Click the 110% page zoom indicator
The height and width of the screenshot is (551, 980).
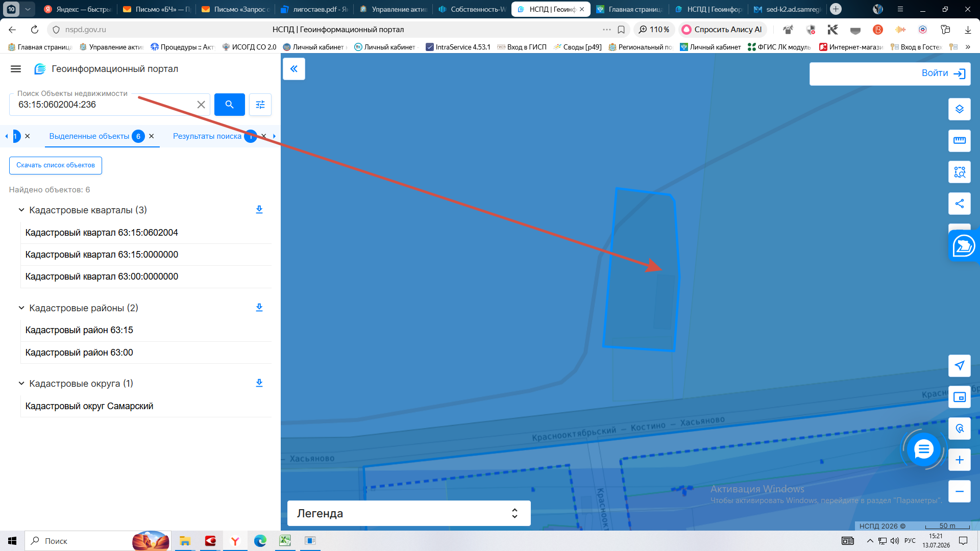point(654,30)
